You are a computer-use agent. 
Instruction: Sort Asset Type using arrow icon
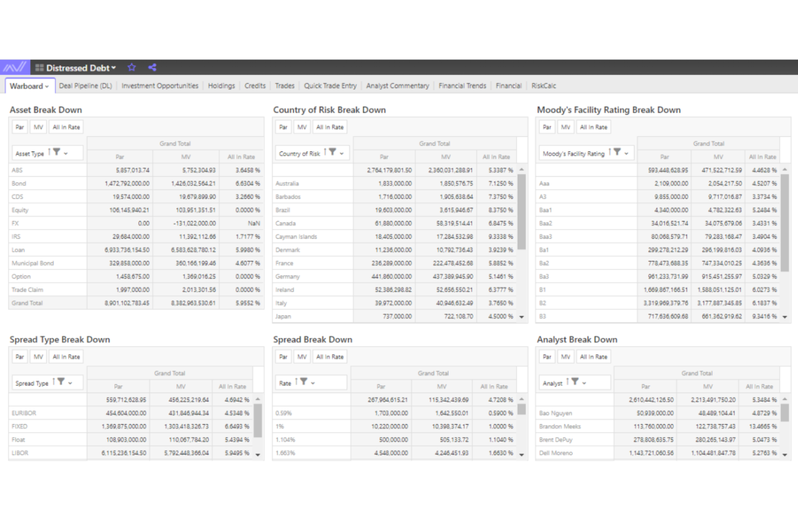(49, 153)
